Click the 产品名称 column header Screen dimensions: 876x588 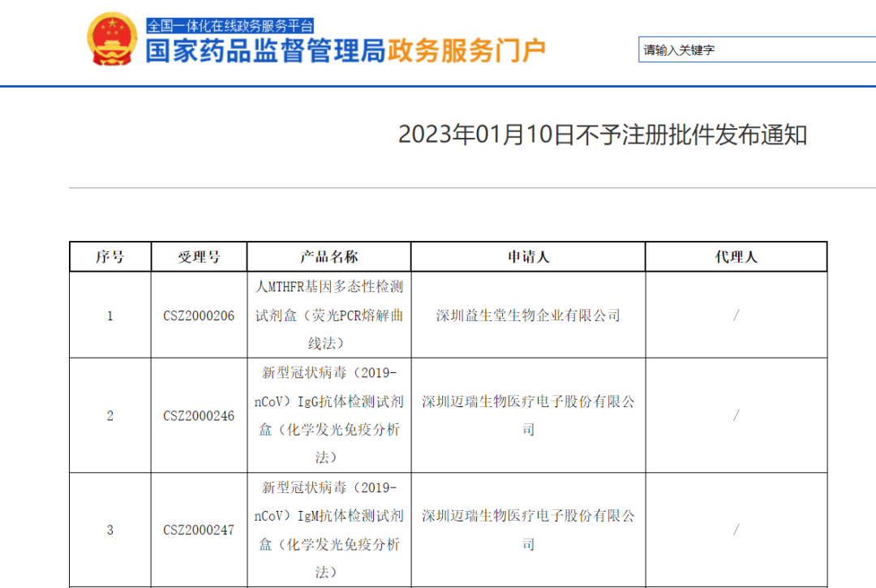[328, 257]
